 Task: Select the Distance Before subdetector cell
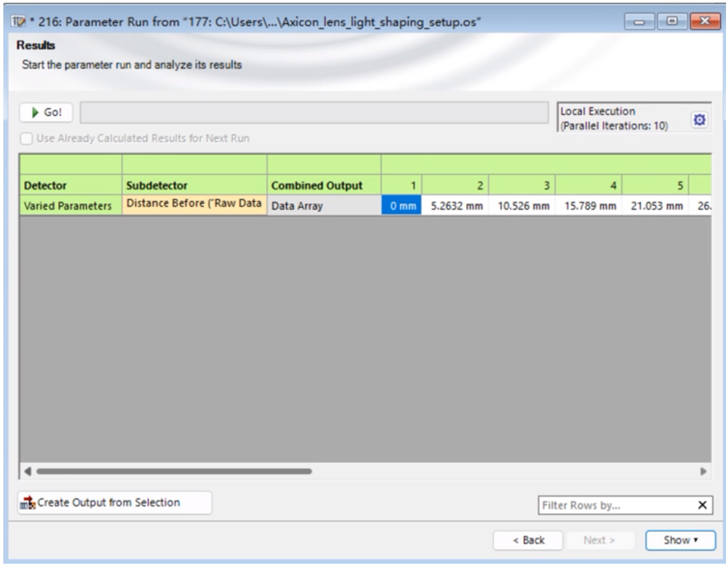pyautogui.click(x=194, y=205)
